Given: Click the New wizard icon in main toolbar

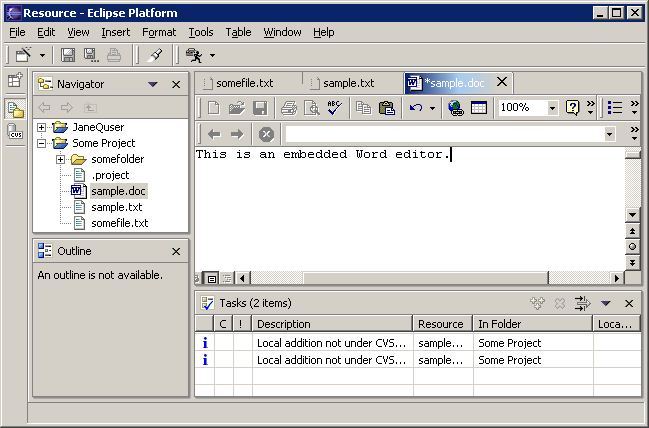Looking at the screenshot, I should 23,55.
